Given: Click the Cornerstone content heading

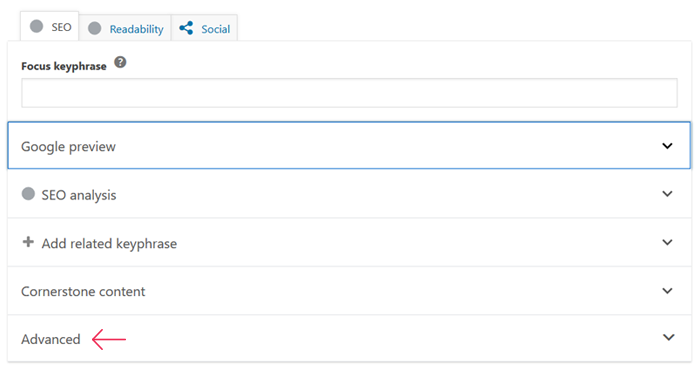Looking at the screenshot, I should click(83, 291).
